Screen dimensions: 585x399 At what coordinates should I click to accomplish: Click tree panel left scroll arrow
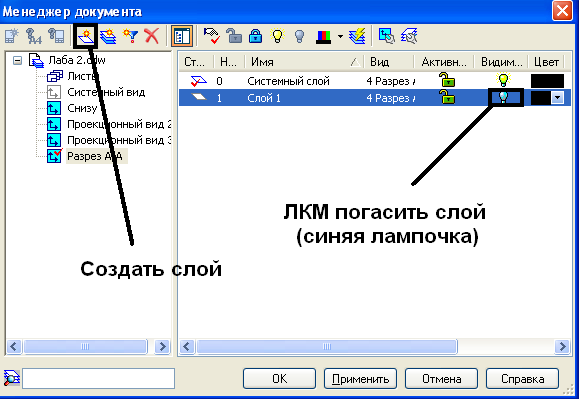[14, 346]
